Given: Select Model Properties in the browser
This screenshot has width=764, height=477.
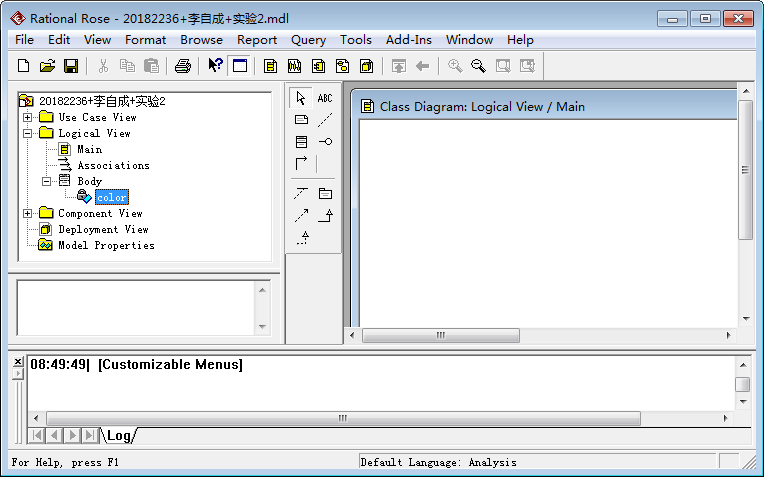Looking at the screenshot, I should [106, 246].
